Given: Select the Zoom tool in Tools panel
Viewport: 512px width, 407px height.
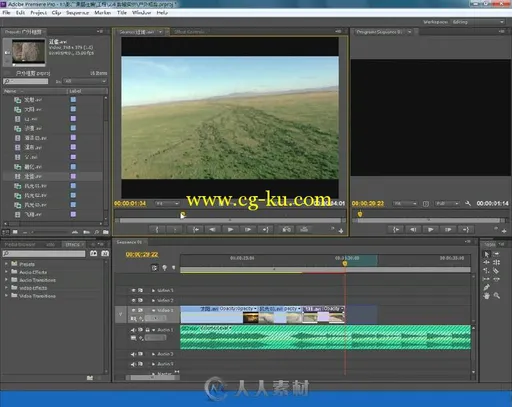Looking at the screenshot, I should (x=496, y=295).
